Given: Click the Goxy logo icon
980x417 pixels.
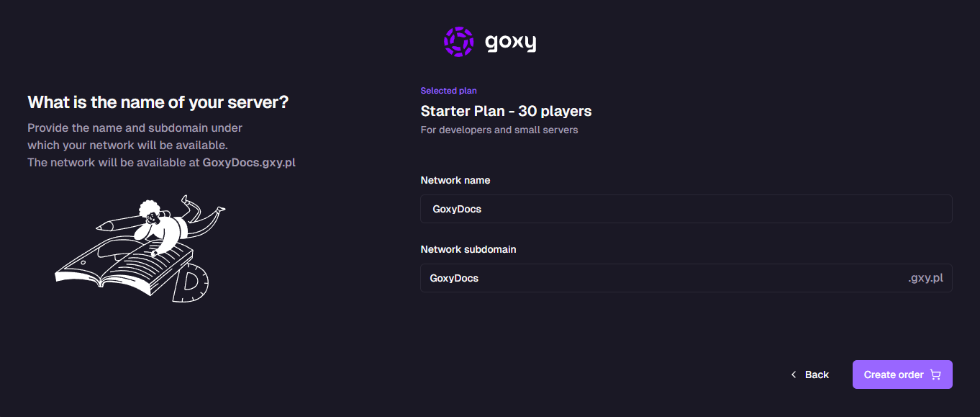Looking at the screenshot, I should click(458, 41).
